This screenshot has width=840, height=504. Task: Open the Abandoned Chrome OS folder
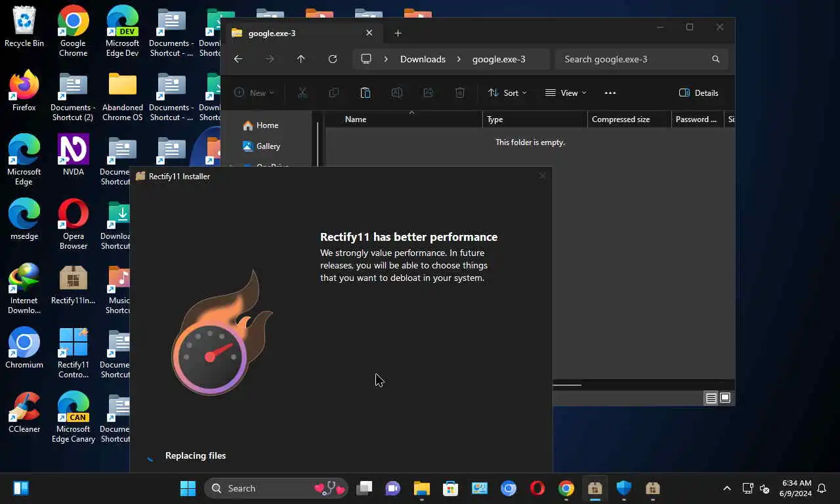pos(123,96)
